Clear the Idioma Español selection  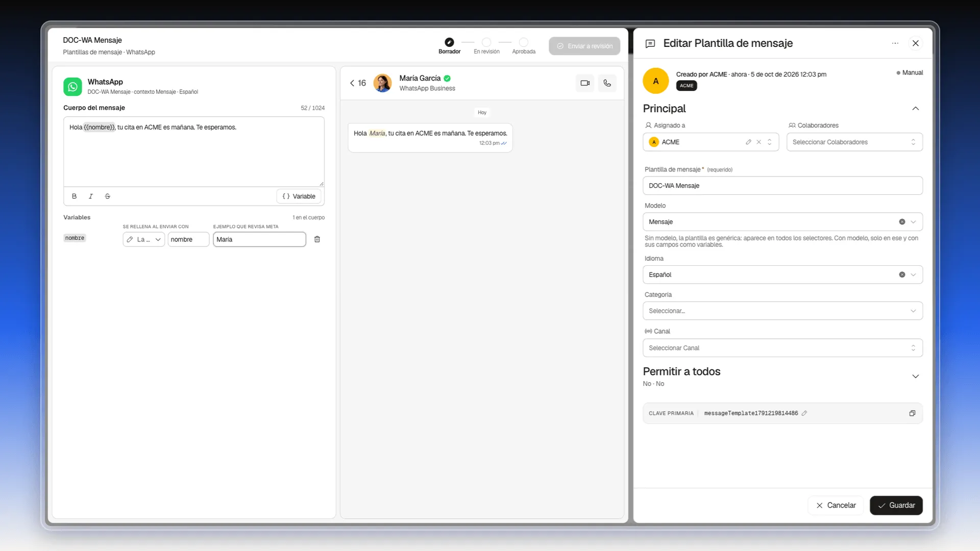pyautogui.click(x=902, y=274)
